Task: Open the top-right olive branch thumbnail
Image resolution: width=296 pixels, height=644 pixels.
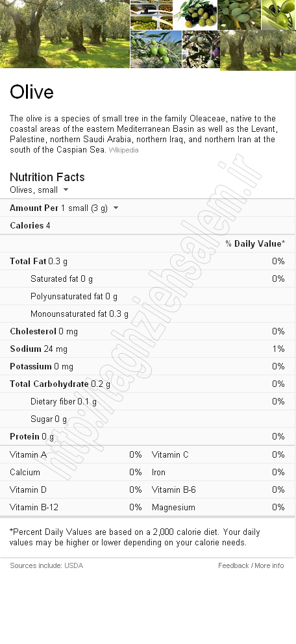Action: (x=278, y=15)
